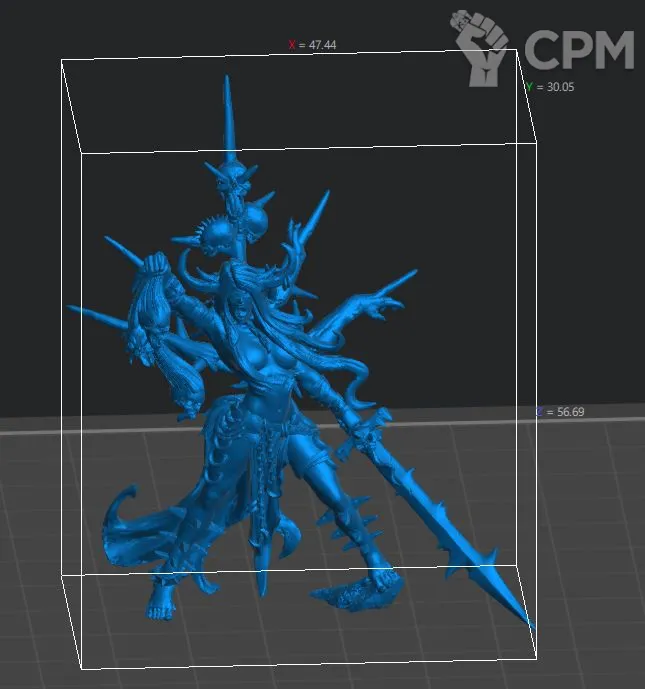Click the CPM watermark text
This screenshot has width=645, height=689.
coord(578,49)
